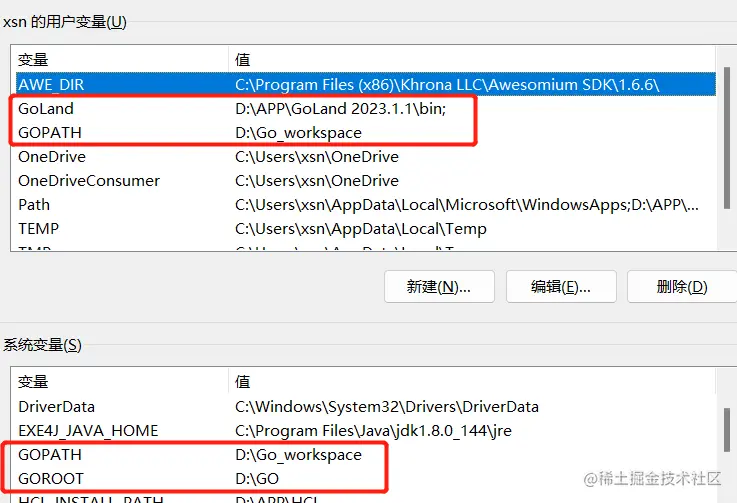This screenshot has height=503, width=737.
Task: Click the 删除(D) button for user variables
Action: click(682, 286)
